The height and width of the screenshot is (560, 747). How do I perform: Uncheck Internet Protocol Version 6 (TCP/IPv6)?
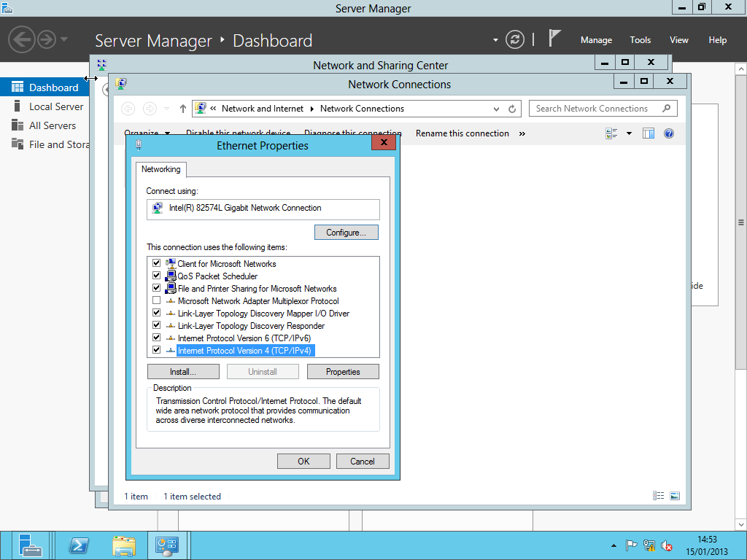tap(156, 338)
